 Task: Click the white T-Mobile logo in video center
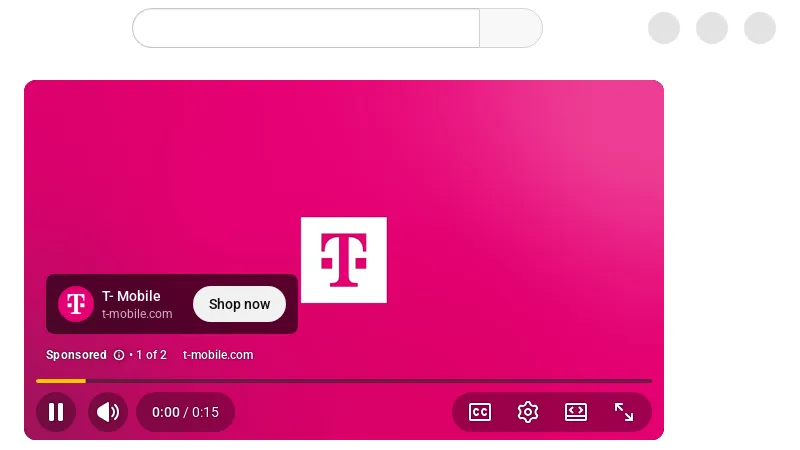(343, 260)
